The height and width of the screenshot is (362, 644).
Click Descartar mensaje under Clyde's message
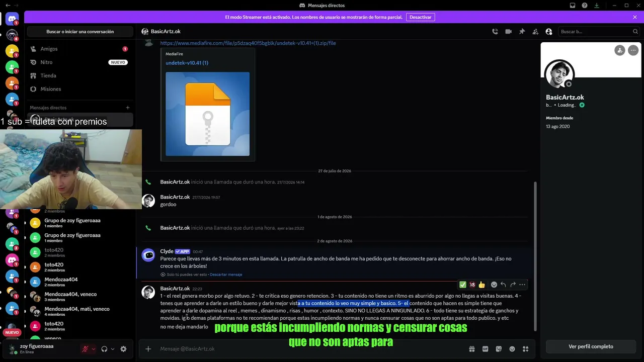point(226,275)
